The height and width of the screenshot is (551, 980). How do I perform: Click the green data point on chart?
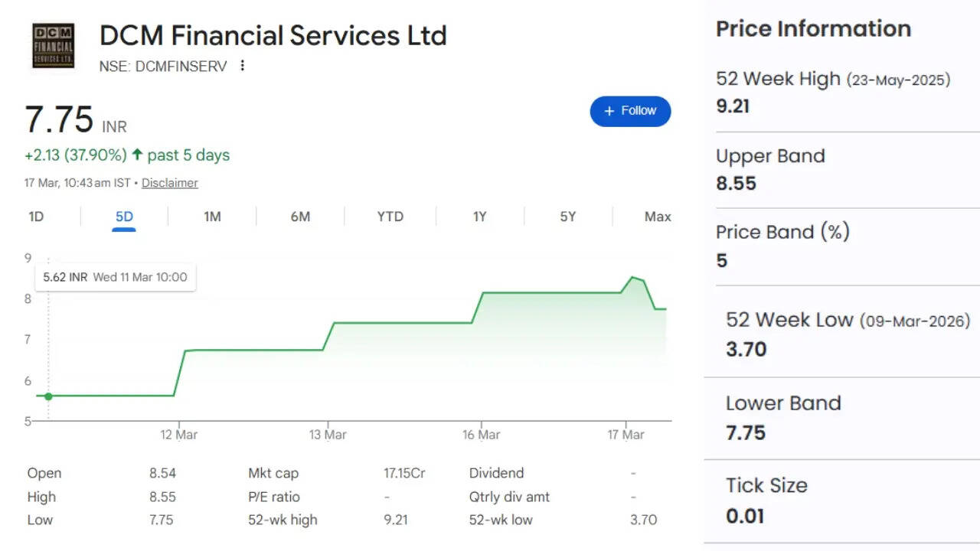(48, 396)
